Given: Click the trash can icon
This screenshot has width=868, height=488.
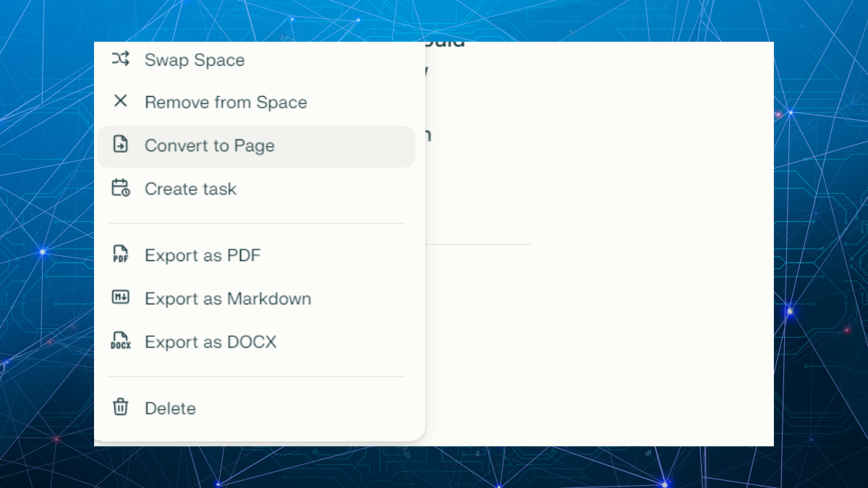Looking at the screenshot, I should point(120,408).
